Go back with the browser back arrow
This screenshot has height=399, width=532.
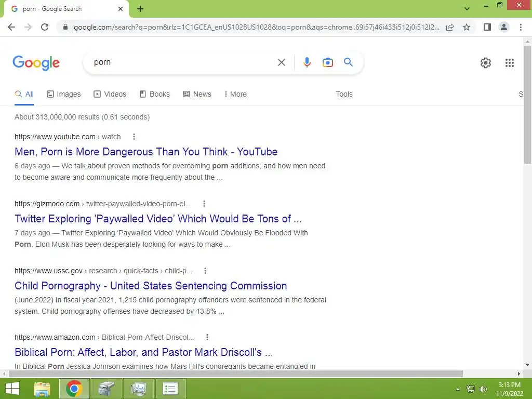coord(11,27)
